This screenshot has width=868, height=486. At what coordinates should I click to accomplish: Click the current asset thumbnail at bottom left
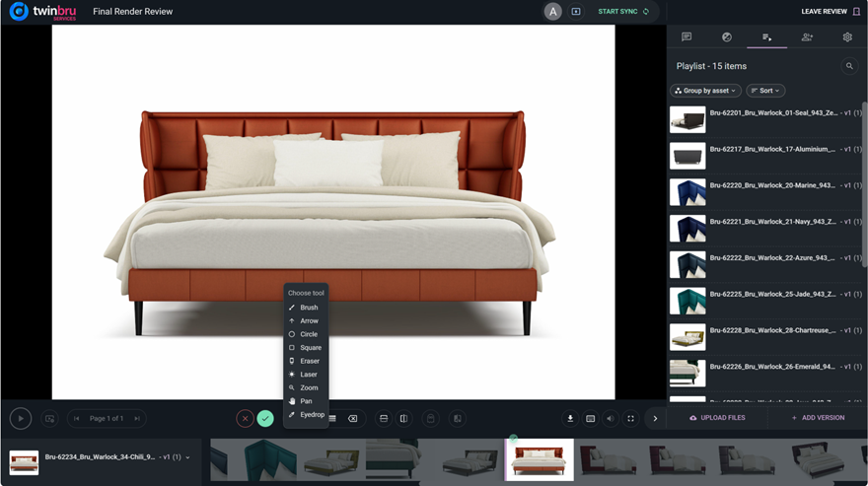24,462
